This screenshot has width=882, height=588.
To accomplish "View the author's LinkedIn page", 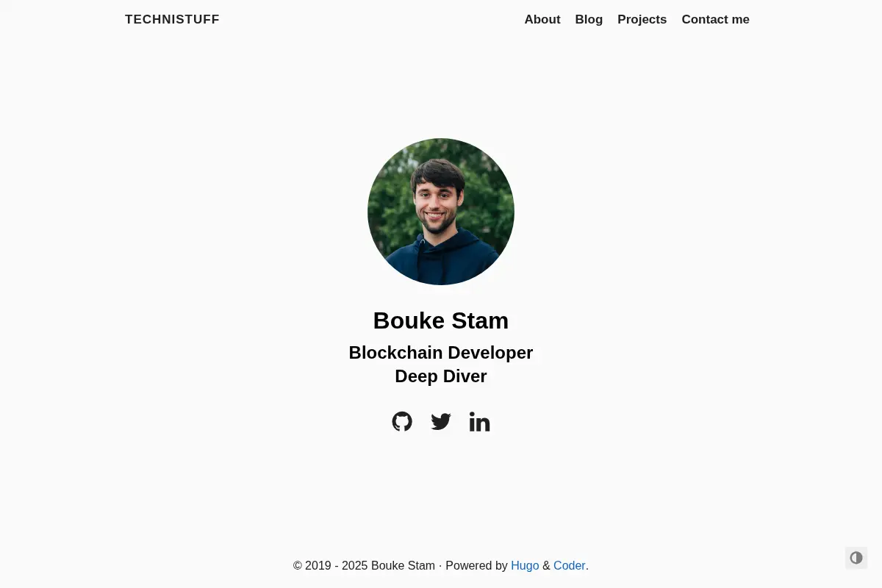I will coord(479,421).
